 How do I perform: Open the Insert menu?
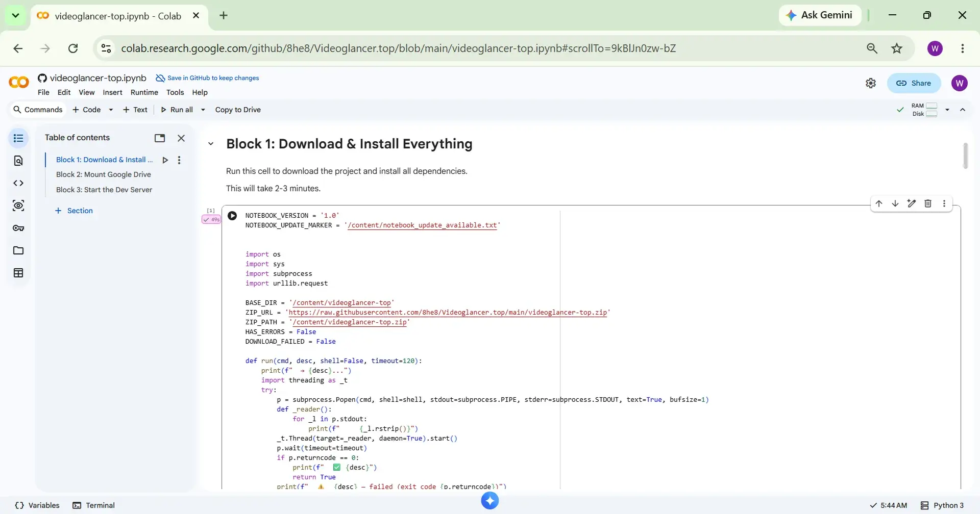(x=112, y=92)
